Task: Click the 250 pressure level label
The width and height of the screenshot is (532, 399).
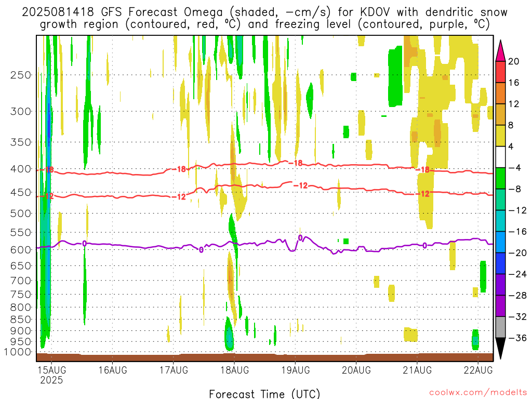Action: click(x=21, y=75)
